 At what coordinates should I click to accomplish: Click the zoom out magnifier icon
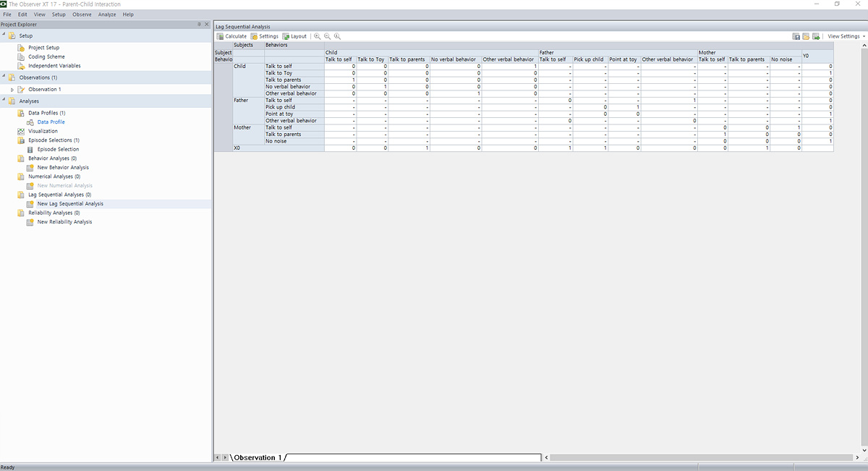(327, 36)
